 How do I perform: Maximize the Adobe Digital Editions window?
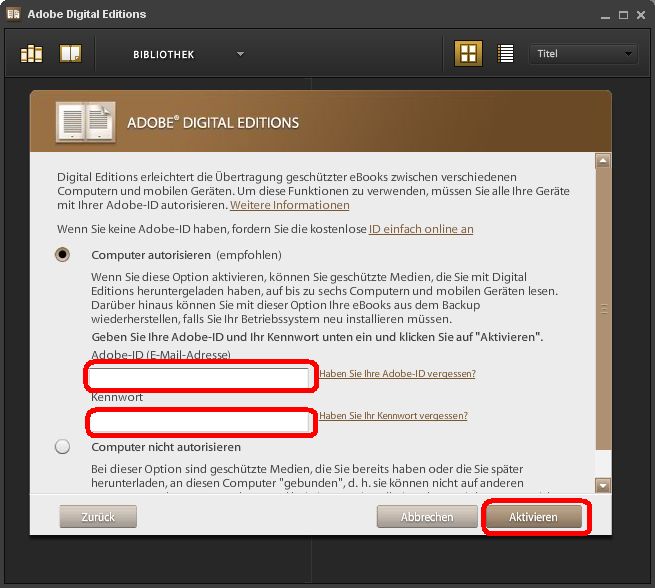point(622,14)
